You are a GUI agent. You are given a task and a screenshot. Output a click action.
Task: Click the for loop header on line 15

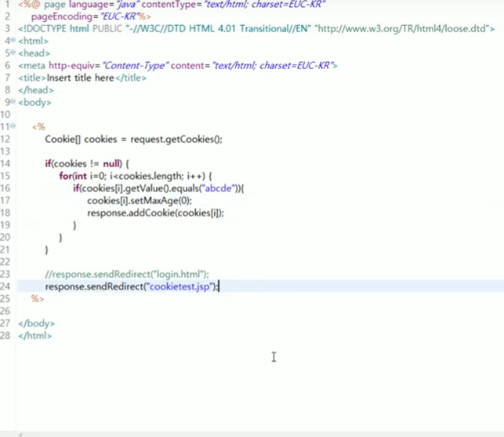[x=136, y=176]
